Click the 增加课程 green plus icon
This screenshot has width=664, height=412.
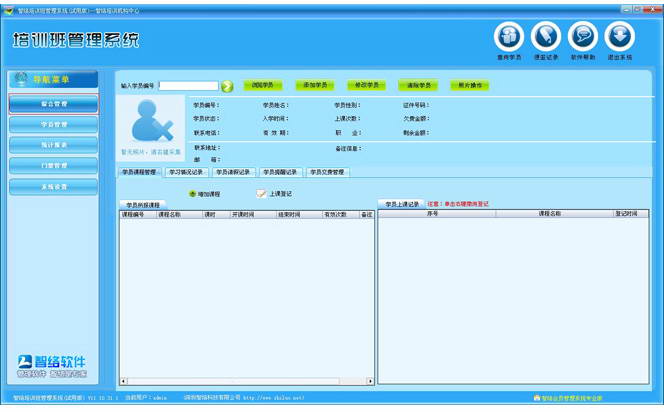(x=192, y=194)
